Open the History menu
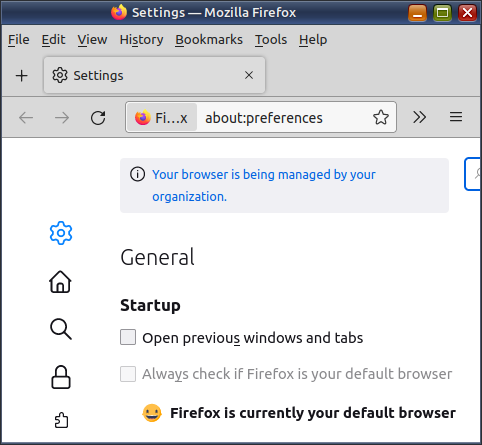The height and width of the screenshot is (445, 482). (141, 40)
